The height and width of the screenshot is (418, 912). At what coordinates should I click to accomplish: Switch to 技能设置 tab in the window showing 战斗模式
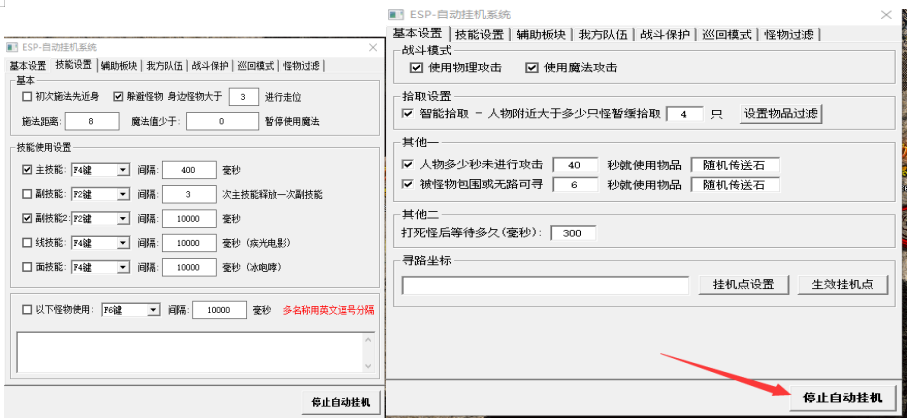point(480,34)
